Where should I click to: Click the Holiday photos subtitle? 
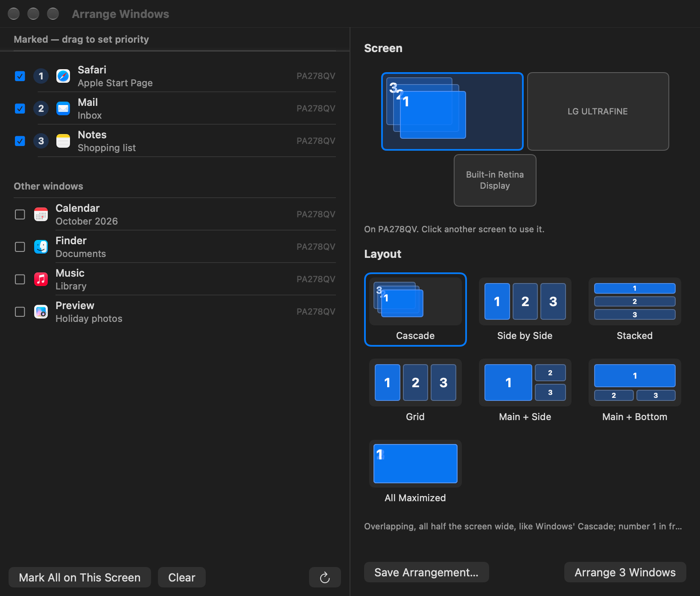pyautogui.click(x=89, y=319)
